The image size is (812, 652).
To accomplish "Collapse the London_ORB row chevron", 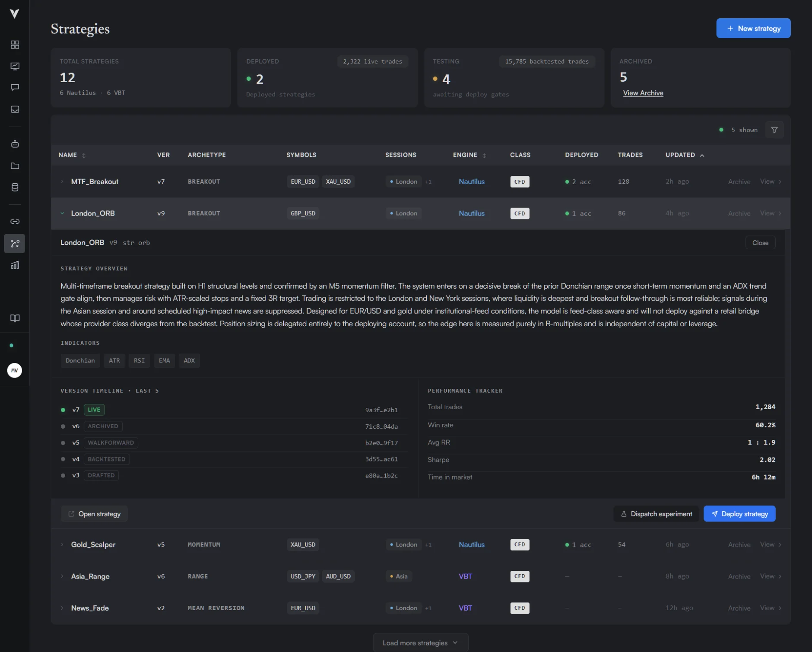I will click(62, 213).
